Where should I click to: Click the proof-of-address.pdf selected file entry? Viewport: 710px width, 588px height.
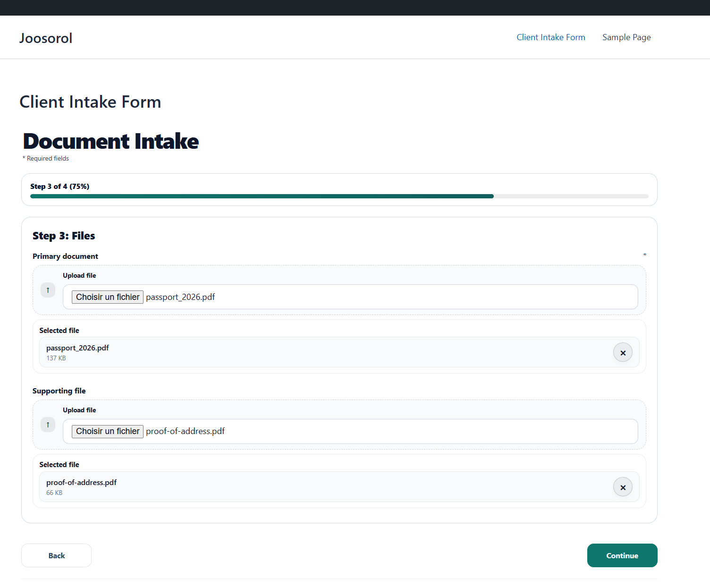tap(81, 482)
